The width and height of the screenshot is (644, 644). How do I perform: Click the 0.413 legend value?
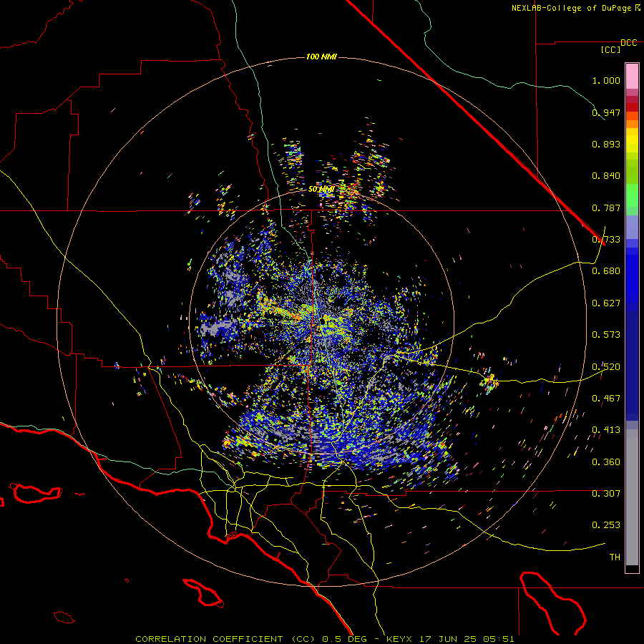[x=606, y=430]
